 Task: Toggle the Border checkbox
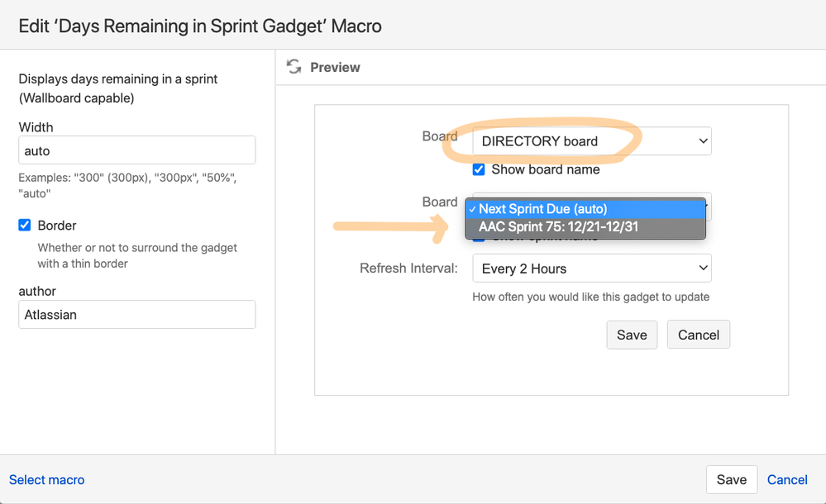pos(24,226)
